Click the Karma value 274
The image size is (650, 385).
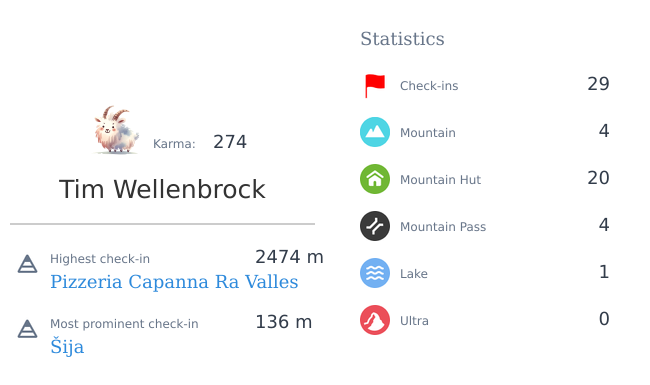(230, 142)
